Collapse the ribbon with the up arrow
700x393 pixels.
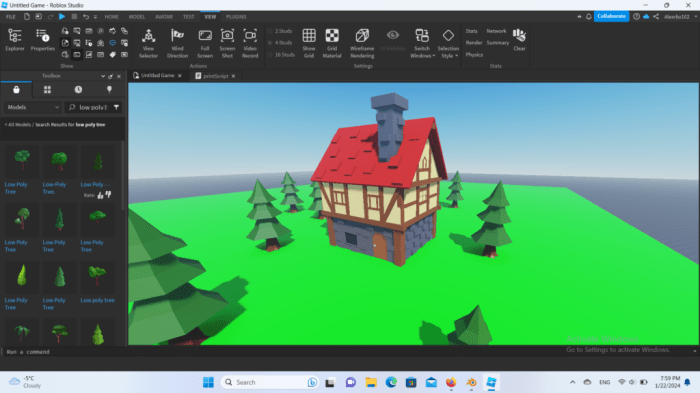point(579,17)
